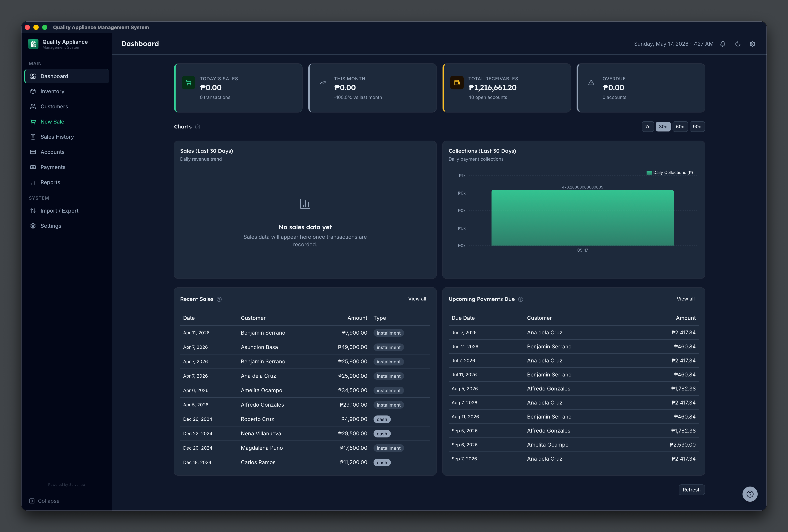This screenshot has height=532, width=788.
Task: Click the green collections bar for 05-17
Action: click(582, 218)
